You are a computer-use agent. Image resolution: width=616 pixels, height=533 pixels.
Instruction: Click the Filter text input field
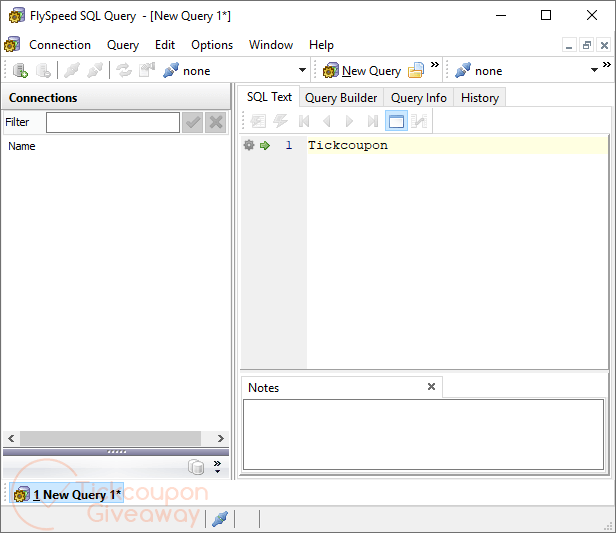(113, 123)
